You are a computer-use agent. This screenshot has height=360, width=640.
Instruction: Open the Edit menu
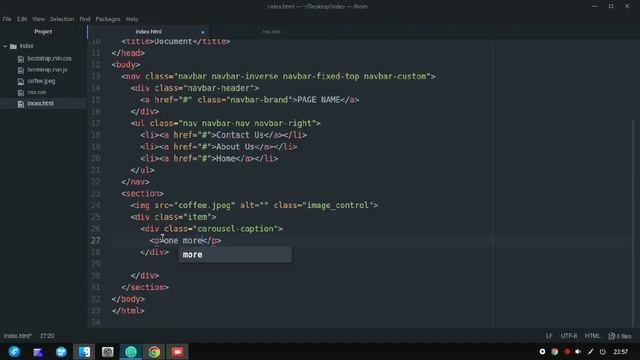click(22, 19)
